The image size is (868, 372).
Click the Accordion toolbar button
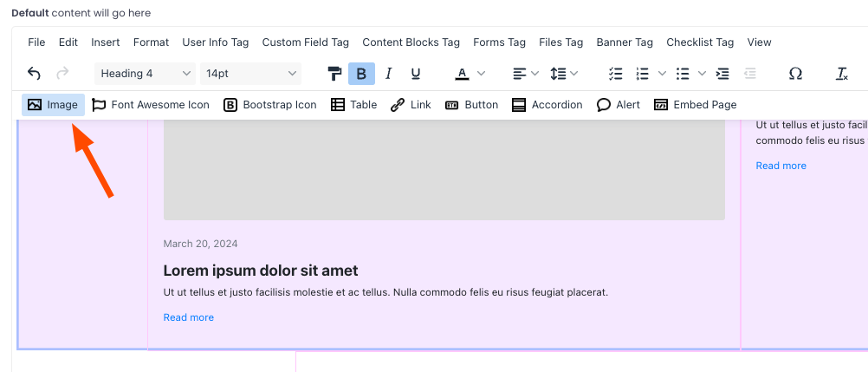pos(547,105)
